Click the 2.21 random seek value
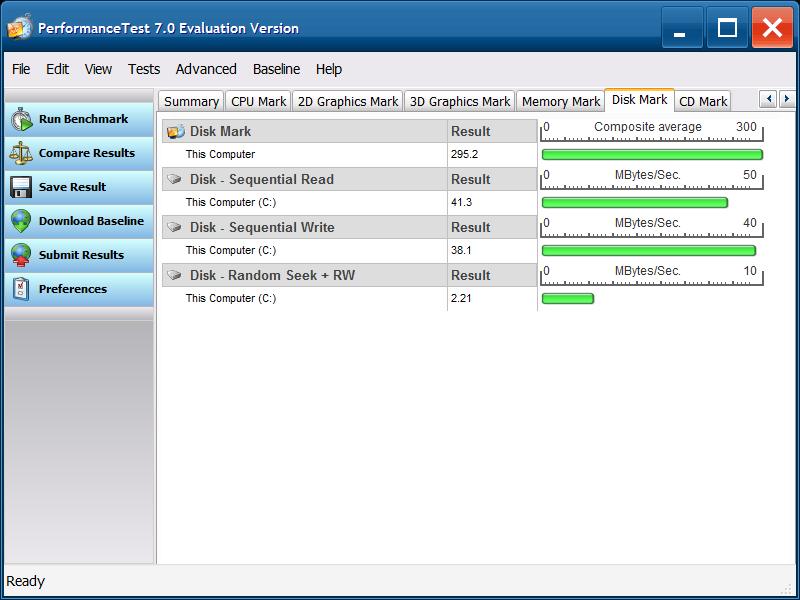The width and height of the screenshot is (800, 600). (x=461, y=298)
